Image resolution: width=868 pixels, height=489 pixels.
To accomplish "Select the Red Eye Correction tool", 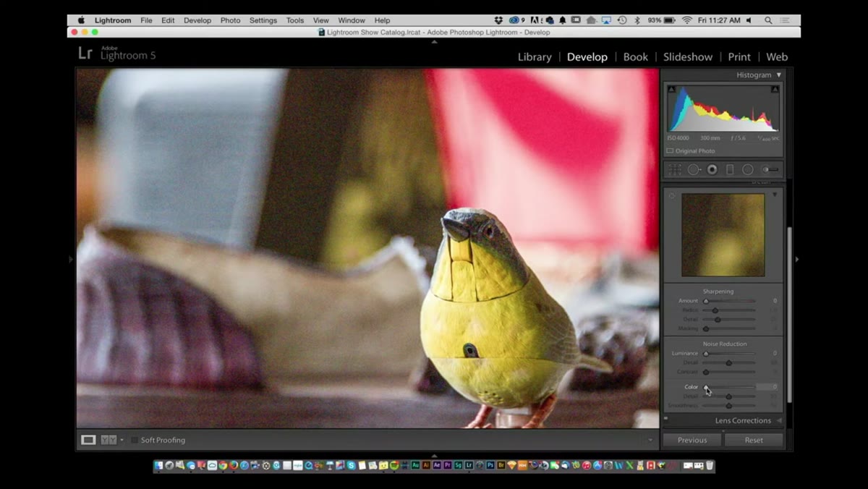I will [x=712, y=169].
